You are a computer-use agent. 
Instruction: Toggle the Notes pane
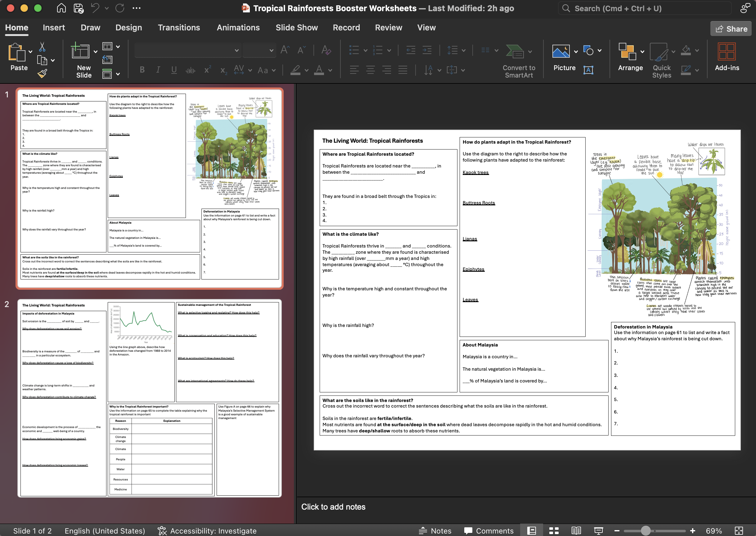(x=435, y=531)
